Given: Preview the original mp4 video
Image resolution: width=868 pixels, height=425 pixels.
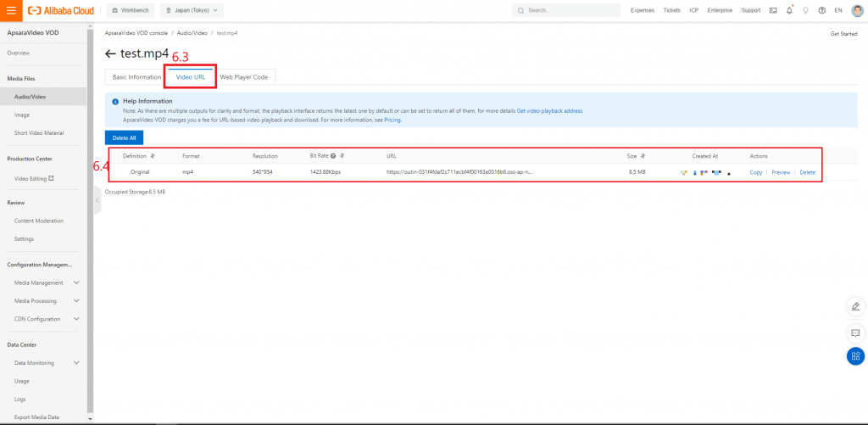Looking at the screenshot, I should pos(781,172).
